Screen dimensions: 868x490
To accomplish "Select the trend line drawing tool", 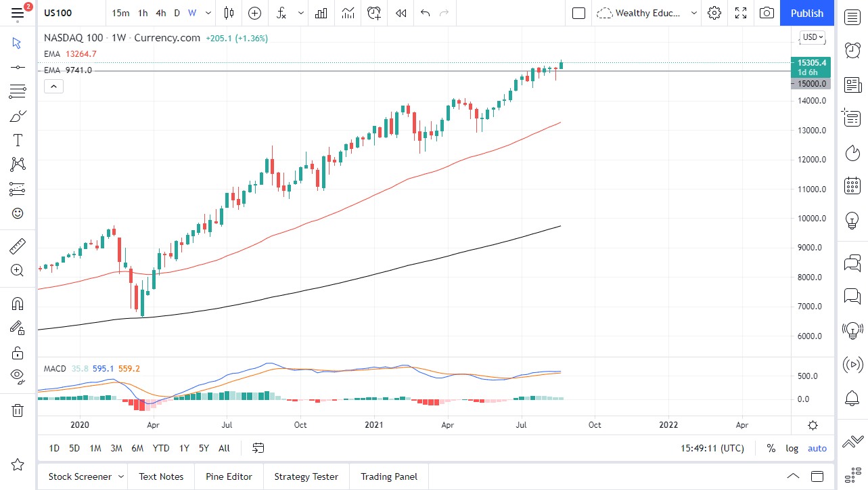I will coord(17,67).
